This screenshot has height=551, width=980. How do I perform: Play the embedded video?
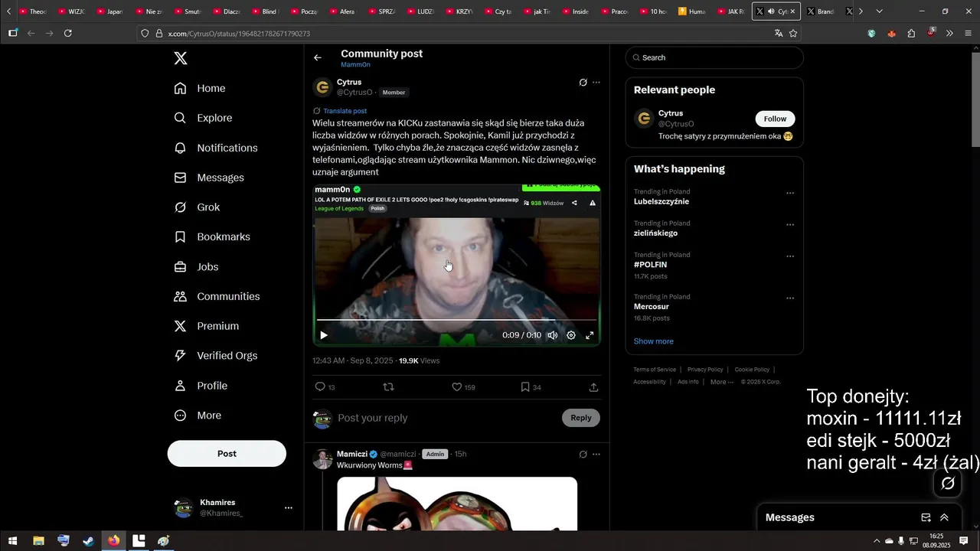coord(324,335)
